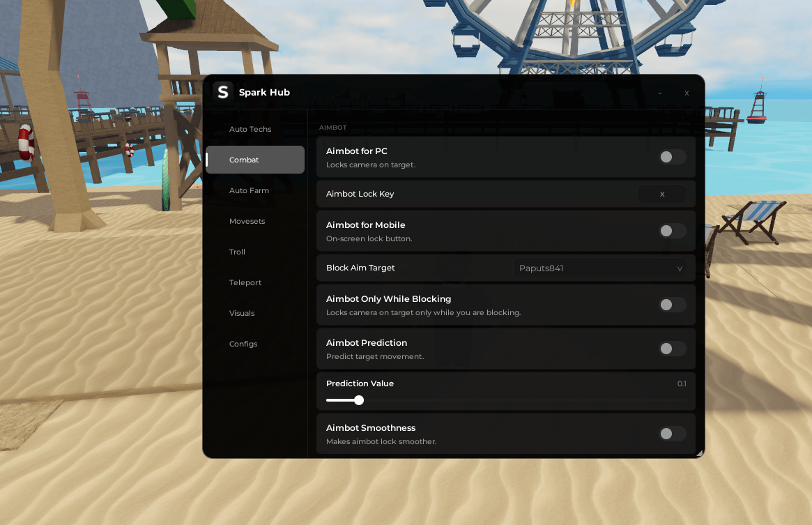This screenshot has height=525, width=812.
Task: Click the Aimbot Lock Key label
Action: coord(360,194)
